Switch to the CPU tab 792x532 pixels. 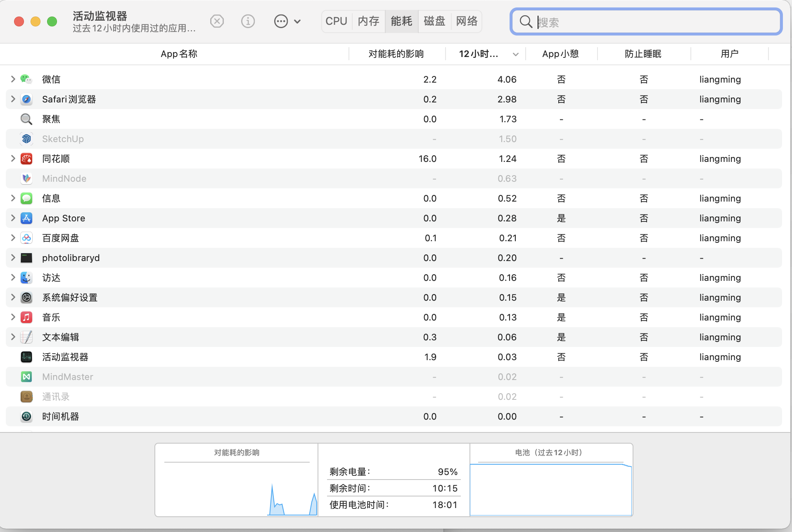pyautogui.click(x=336, y=21)
